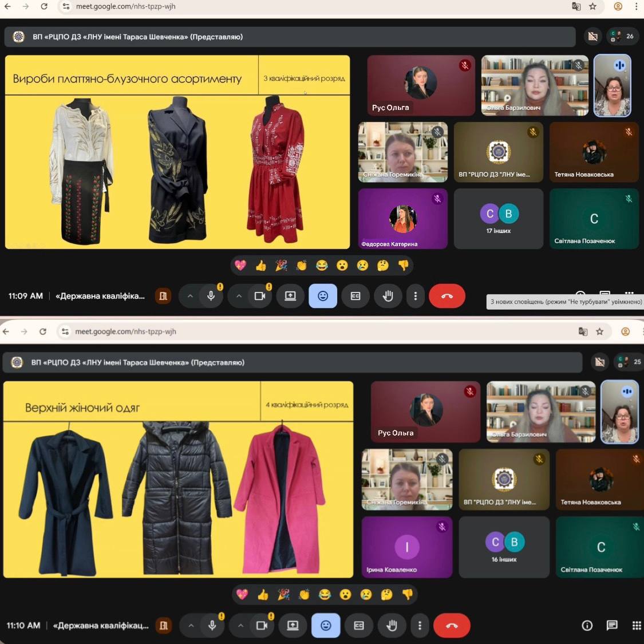644x644 pixels.
Task: Send the heart reaction in lower meeting
Action: coord(242,594)
